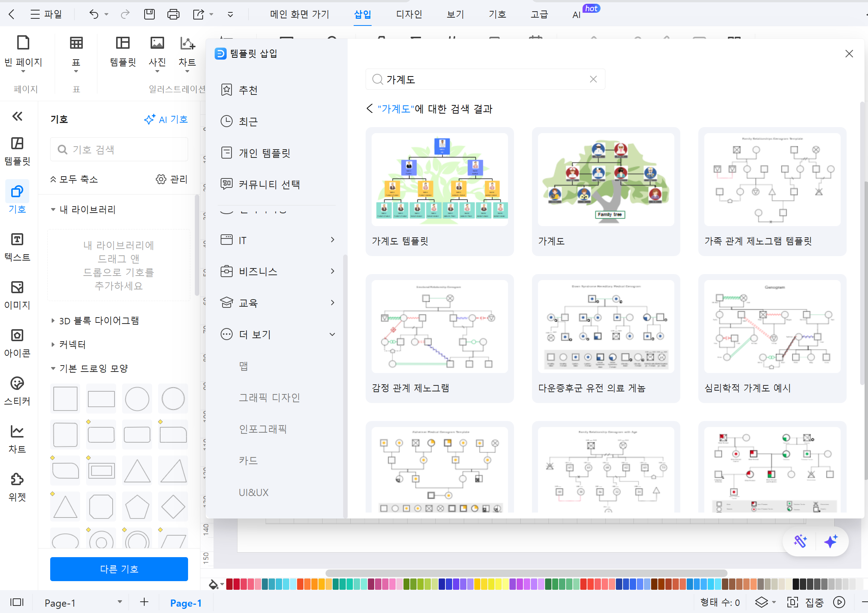
Task: Go back from 가계도 search results
Action: [369, 109]
